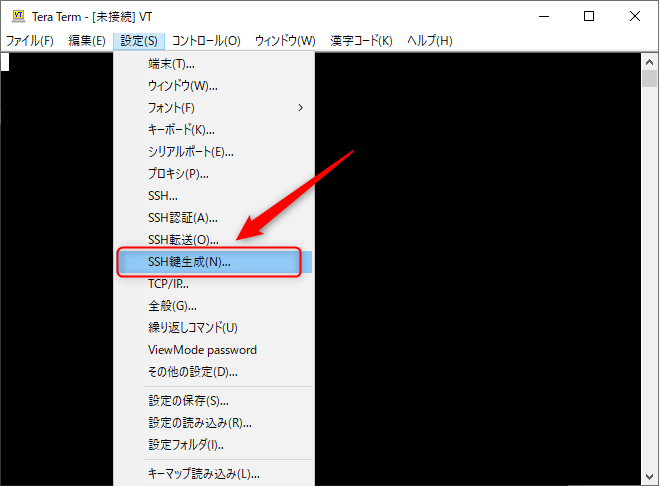Image resolution: width=659 pixels, height=486 pixels.
Task: Choose 設定の保存(S)... to save setup
Action: pyautogui.click(x=188, y=400)
